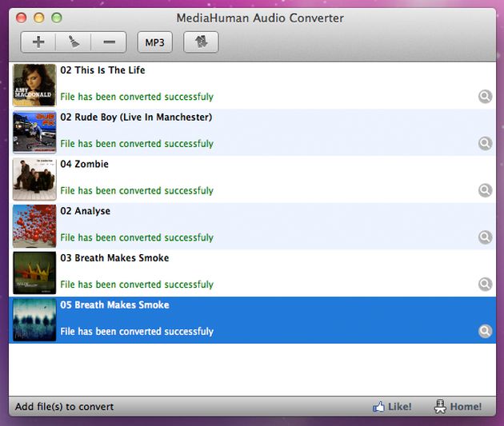
Task: Open the Home! link in status bar
Action: click(x=458, y=406)
